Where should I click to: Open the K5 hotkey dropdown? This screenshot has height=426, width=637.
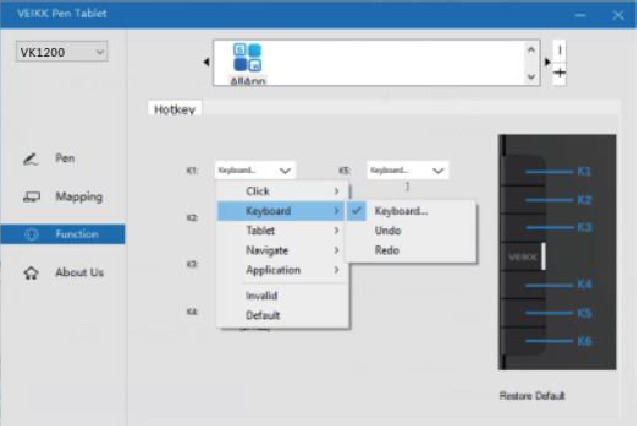click(407, 170)
